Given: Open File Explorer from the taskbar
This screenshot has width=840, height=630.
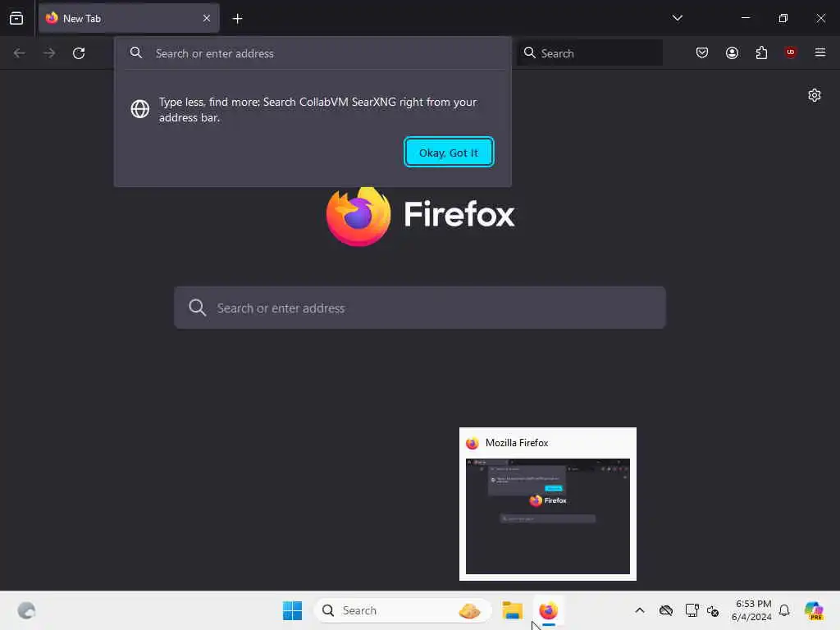Looking at the screenshot, I should (x=512, y=610).
